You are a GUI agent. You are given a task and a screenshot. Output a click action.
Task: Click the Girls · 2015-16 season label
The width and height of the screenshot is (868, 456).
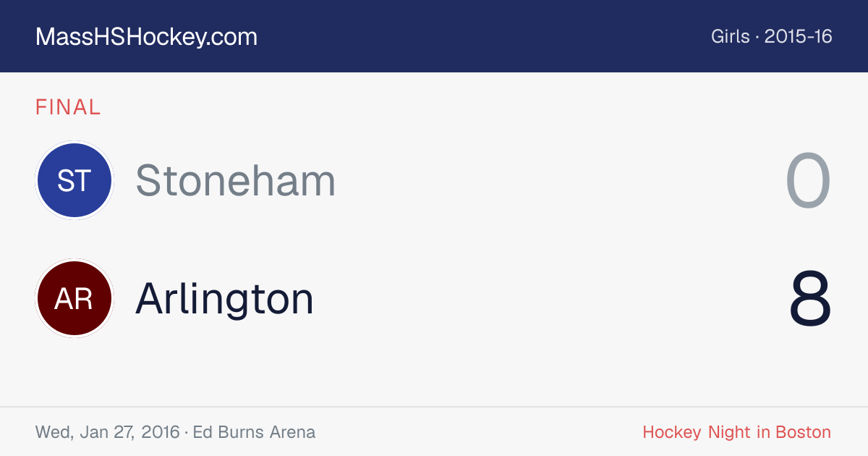coord(772,36)
